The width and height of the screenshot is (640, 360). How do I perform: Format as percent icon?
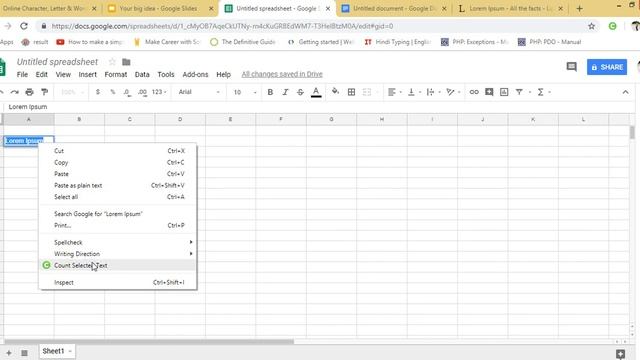[x=113, y=92]
